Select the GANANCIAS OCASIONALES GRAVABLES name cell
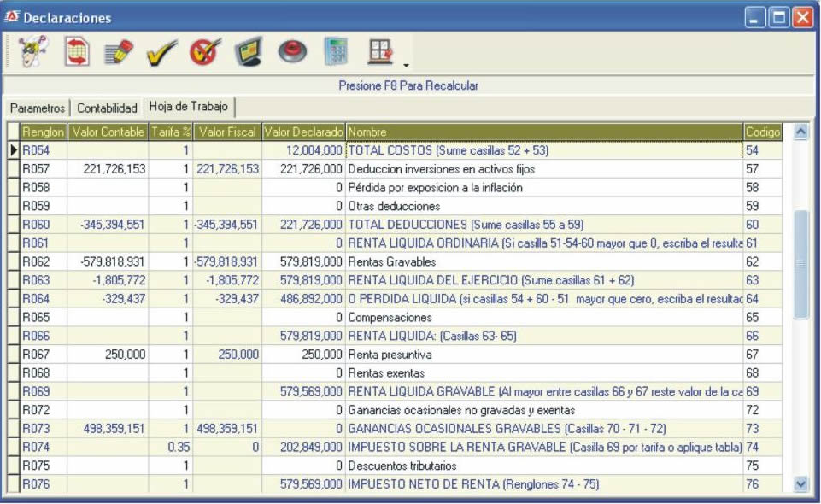Screen dimensions: 821x504 click(544, 429)
